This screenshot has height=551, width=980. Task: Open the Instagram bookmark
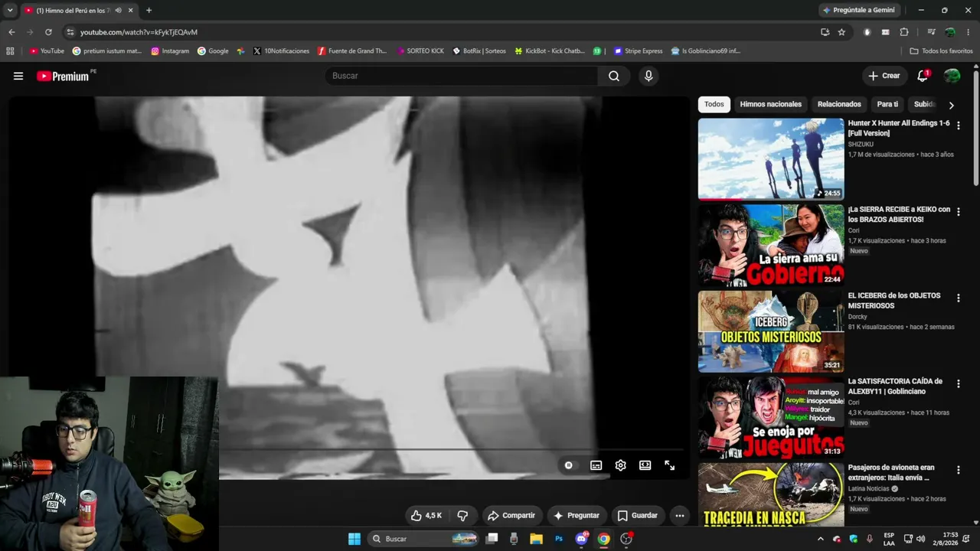(170, 51)
